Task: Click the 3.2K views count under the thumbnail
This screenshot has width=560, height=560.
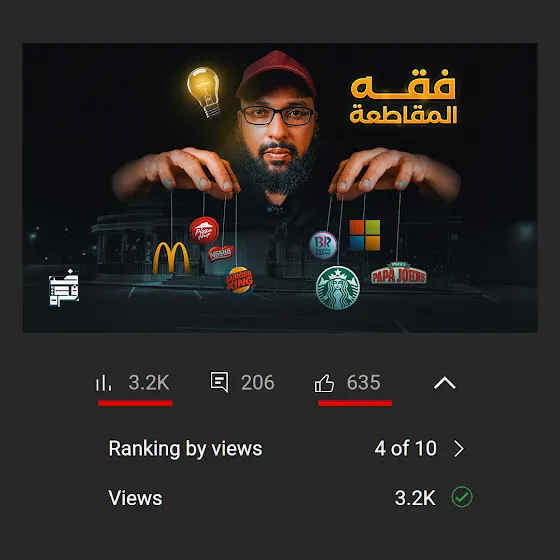Action: coord(149,383)
